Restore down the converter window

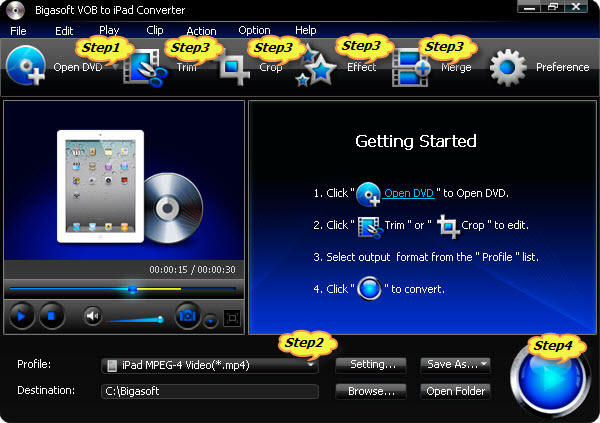coord(552,7)
